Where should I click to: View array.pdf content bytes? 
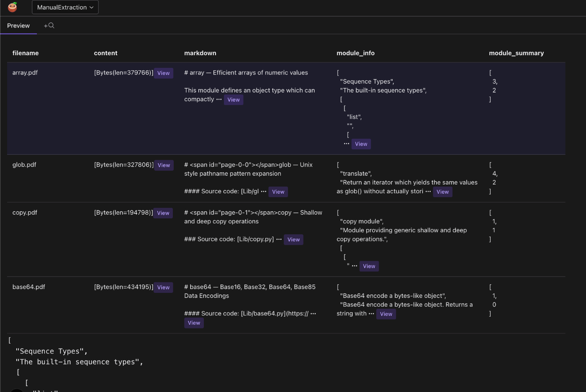tap(163, 73)
